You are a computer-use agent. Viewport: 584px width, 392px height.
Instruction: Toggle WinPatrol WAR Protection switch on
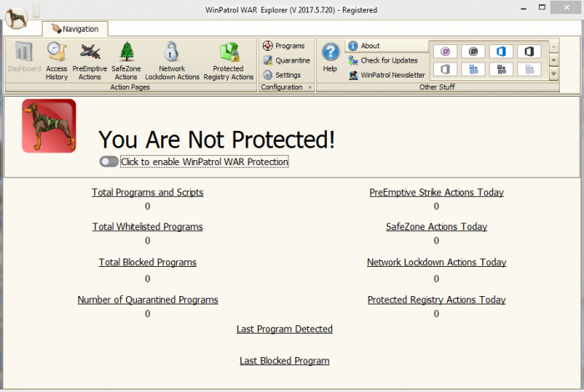pyautogui.click(x=108, y=162)
